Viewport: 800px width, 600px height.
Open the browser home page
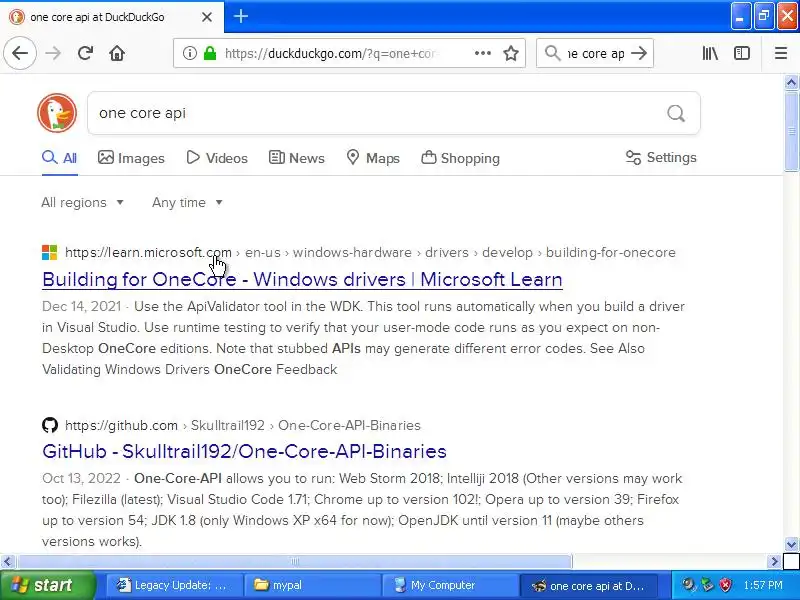[x=117, y=53]
